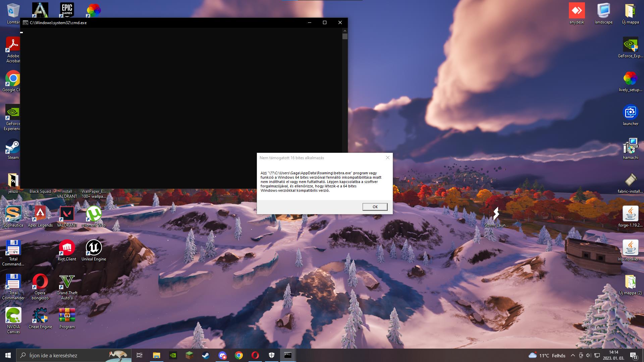This screenshot has width=644, height=362.
Task: Open the volume control in system tray
Action: point(589,355)
